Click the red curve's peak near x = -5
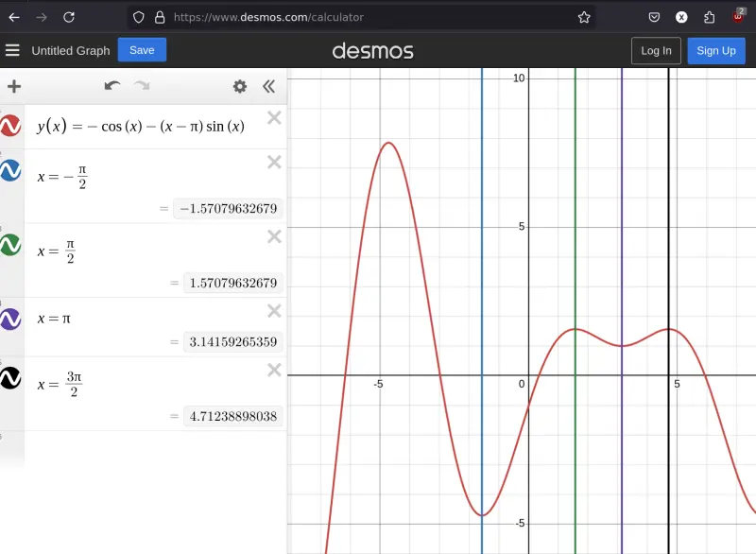This screenshot has height=554, width=756. (x=388, y=143)
